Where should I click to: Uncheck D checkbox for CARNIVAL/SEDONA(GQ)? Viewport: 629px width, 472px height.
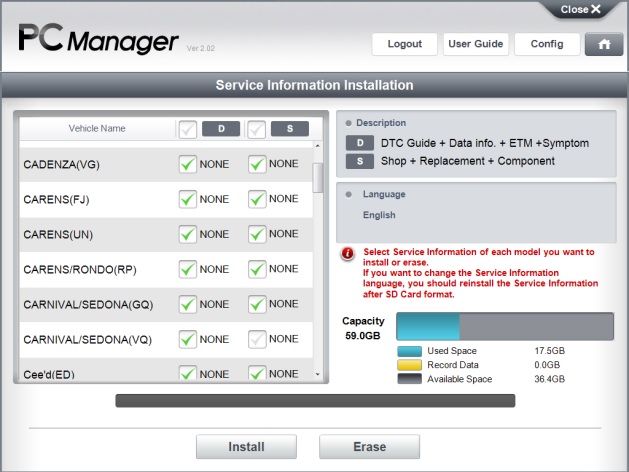[x=187, y=304]
